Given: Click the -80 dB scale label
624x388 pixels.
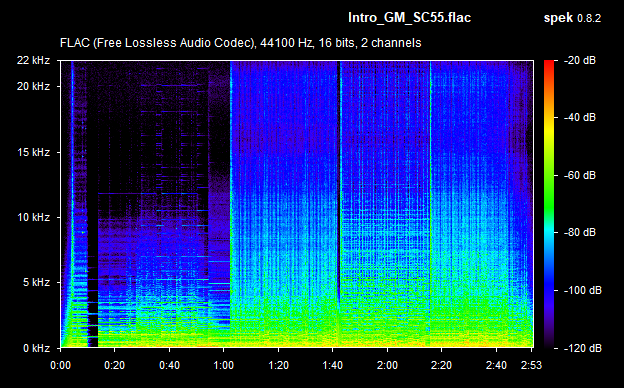Looking at the screenshot, I should (x=580, y=232).
